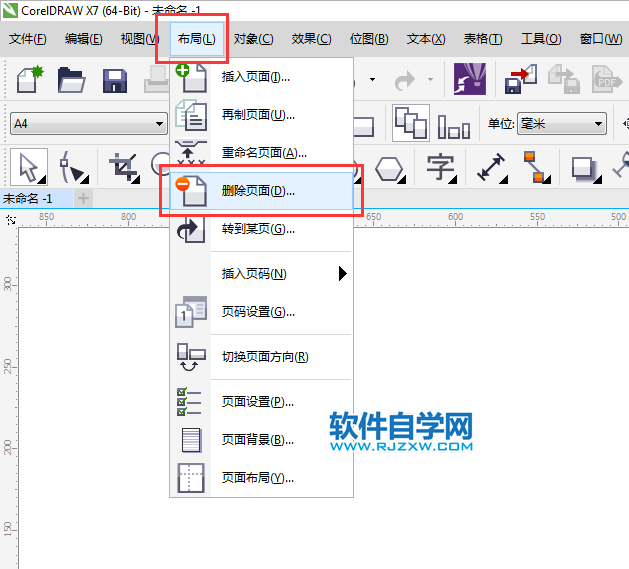Open 页码设置(G)... dialog
The height and width of the screenshot is (569, 629).
click(262, 312)
